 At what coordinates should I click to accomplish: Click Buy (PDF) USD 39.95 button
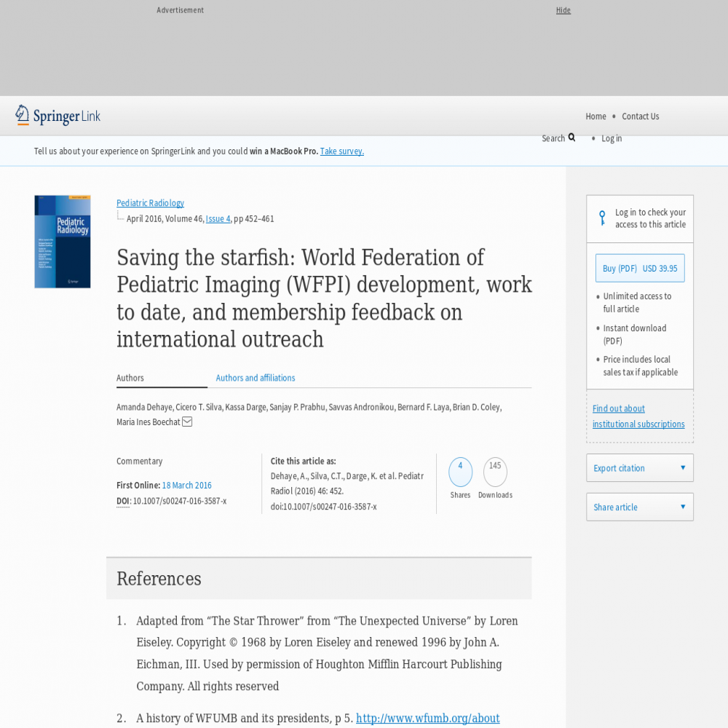(640, 269)
